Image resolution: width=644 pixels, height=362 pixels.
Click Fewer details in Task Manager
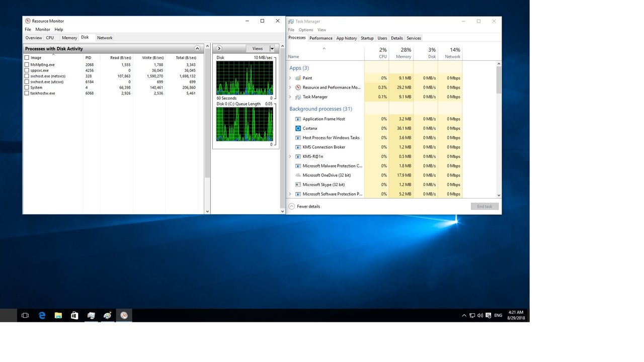pos(308,207)
